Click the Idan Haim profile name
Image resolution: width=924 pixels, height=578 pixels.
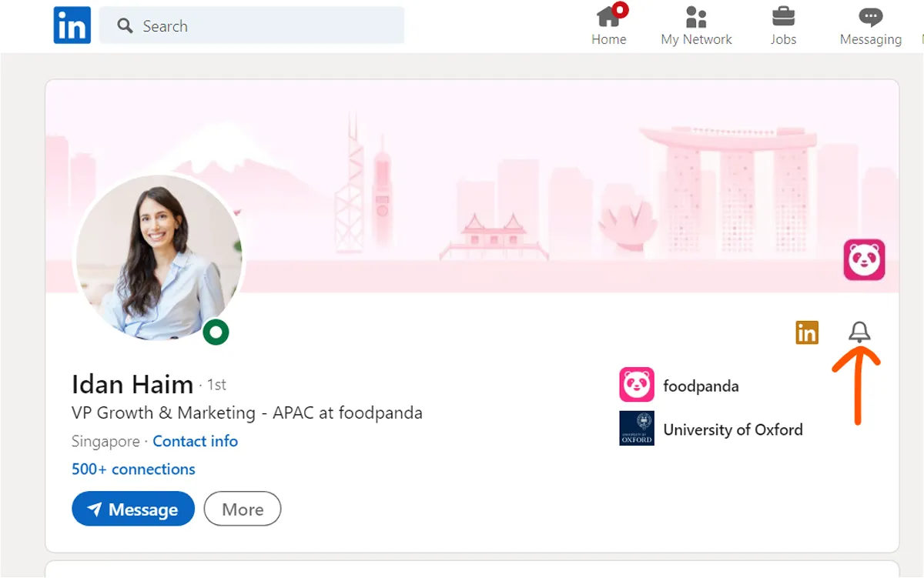click(x=132, y=383)
